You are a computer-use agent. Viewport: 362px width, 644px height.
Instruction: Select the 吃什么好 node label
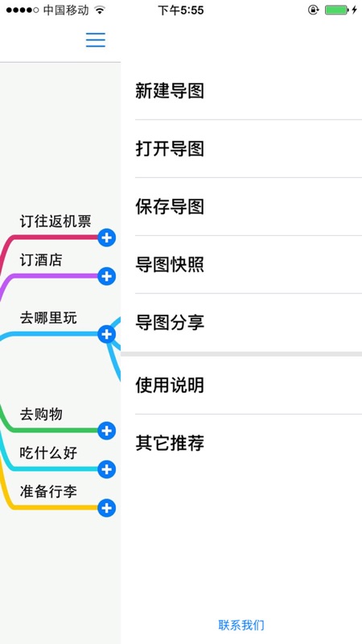48,452
